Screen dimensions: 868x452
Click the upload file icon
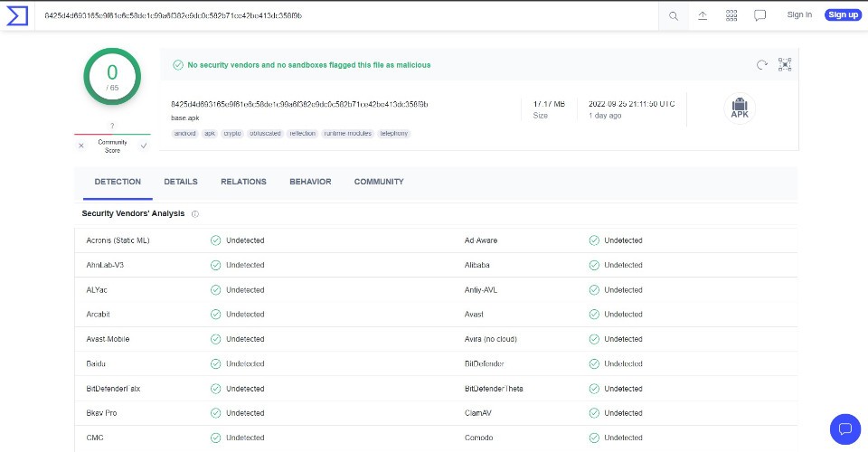[x=703, y=15]
